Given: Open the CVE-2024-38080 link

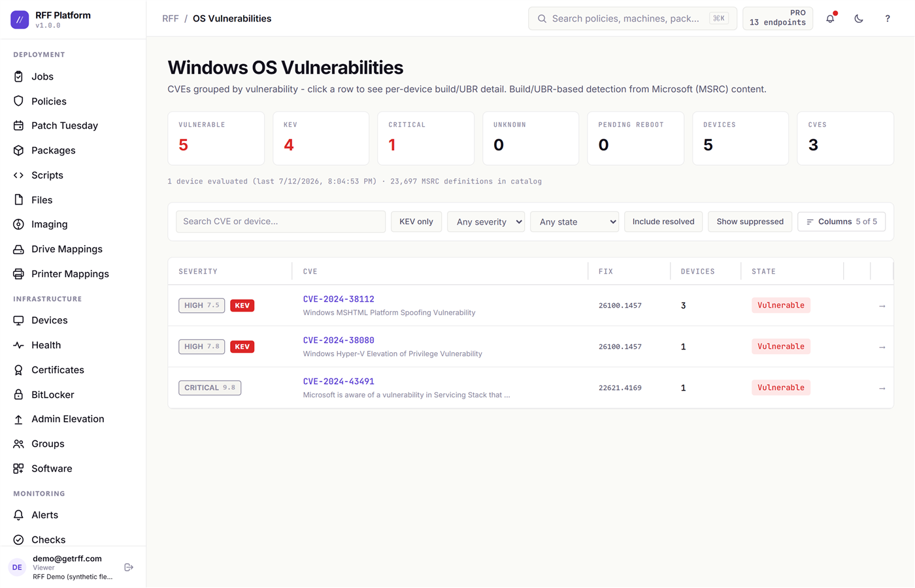Looking at the screenshot, I should (339, 340).
